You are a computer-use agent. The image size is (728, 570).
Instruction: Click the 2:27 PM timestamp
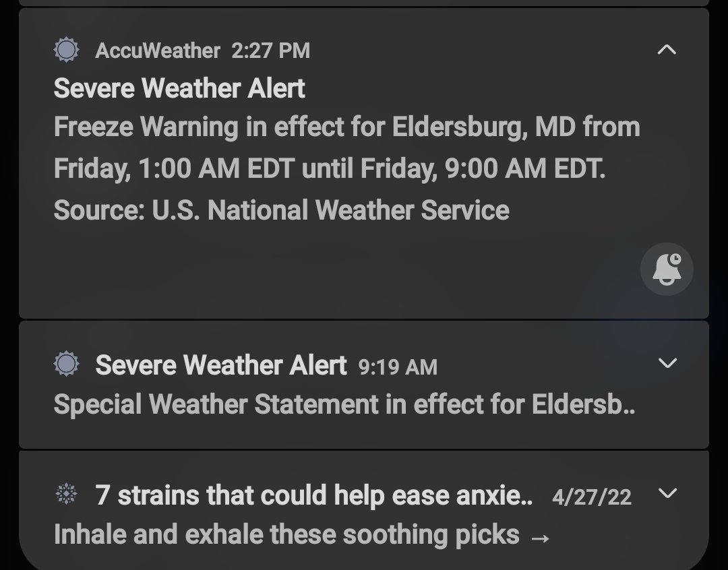[271, 51]
